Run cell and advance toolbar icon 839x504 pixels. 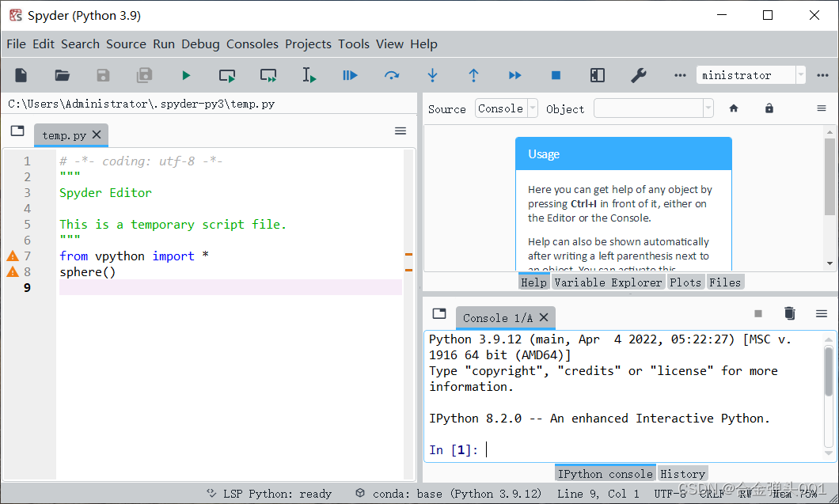(268, 75)
